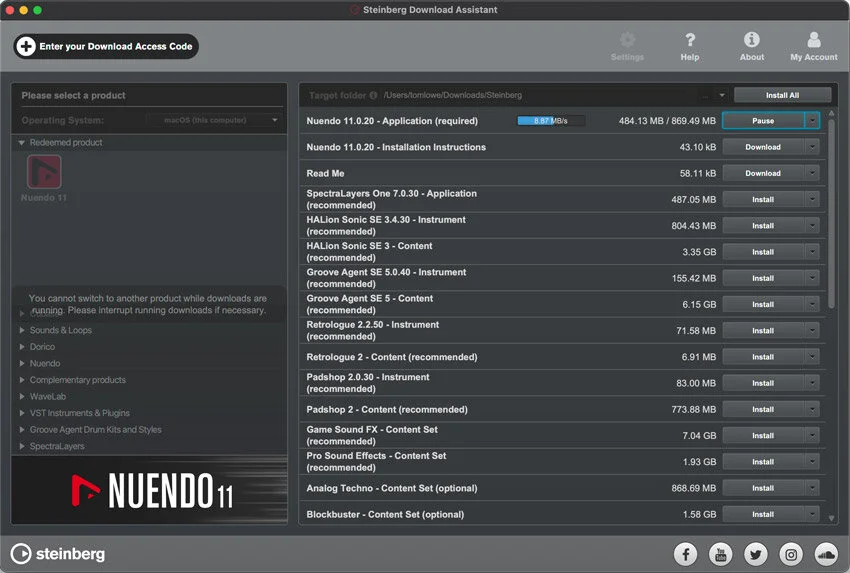This screenshot has width=850, height=573.
Task: Select the '484.13 MB / 869.49 MB' download size
Action: pyautogui.click(x=667, y=121)
